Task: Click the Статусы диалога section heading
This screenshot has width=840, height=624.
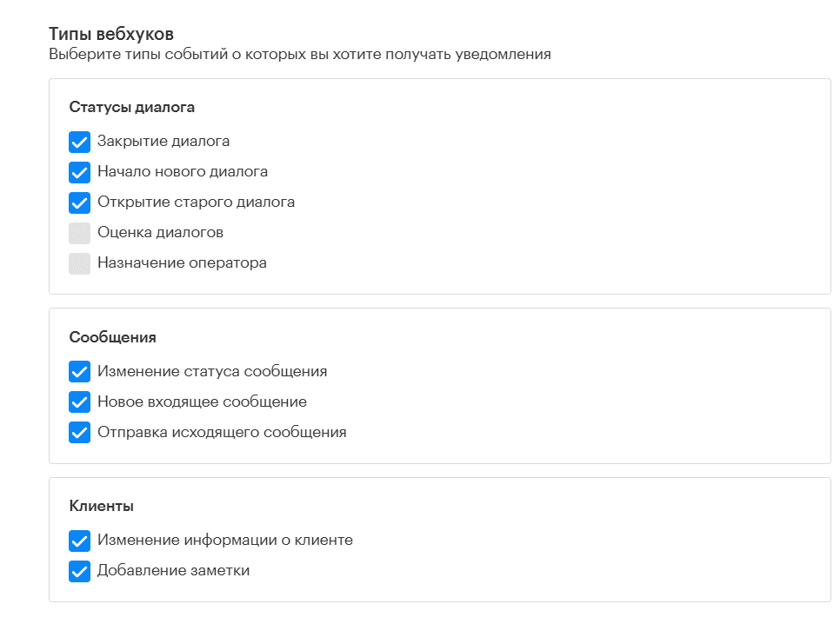Action: click(129, 106)
